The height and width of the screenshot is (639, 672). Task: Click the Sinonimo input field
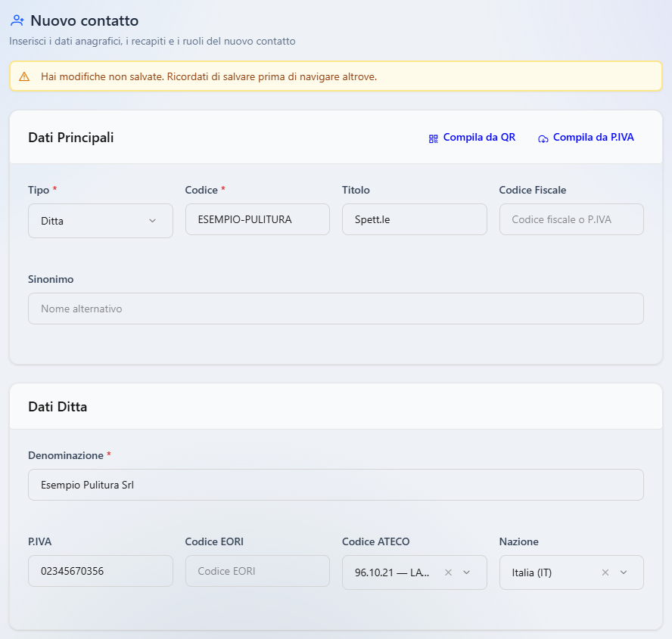pos(336,309)
